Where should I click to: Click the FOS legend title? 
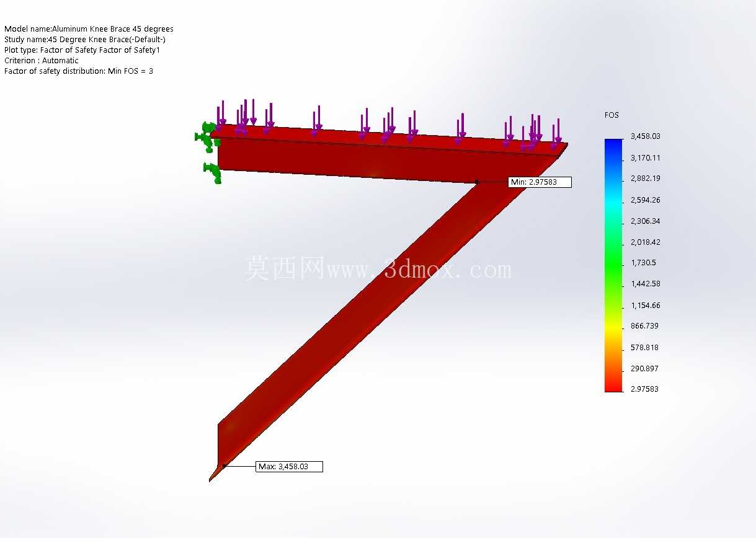click(611, 115)
